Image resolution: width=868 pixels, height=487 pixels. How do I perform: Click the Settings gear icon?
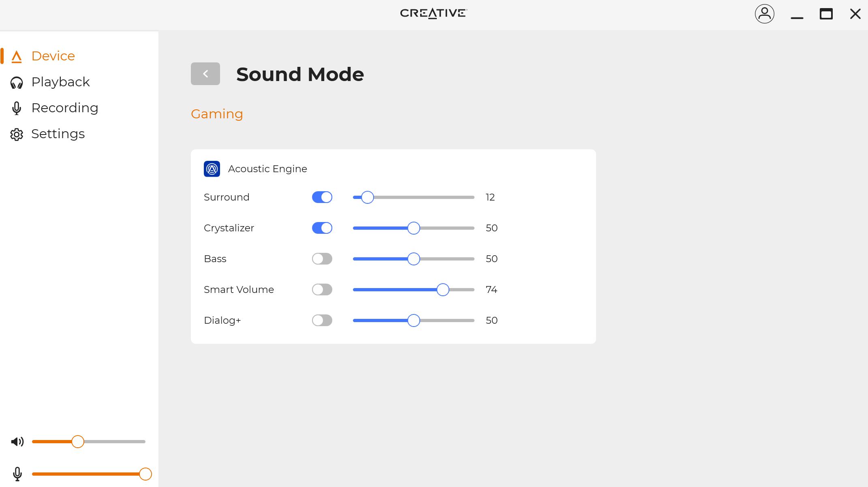tap(17, 134)
